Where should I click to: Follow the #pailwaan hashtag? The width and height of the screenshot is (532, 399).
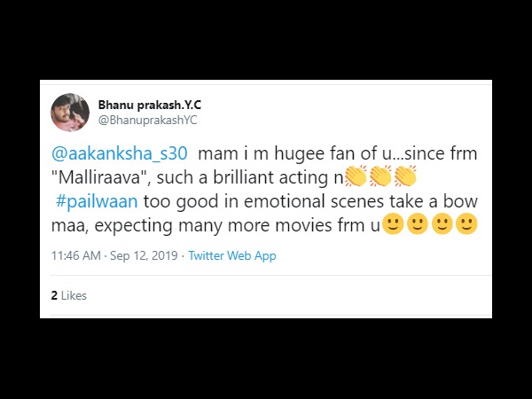[x=97, y=201]
